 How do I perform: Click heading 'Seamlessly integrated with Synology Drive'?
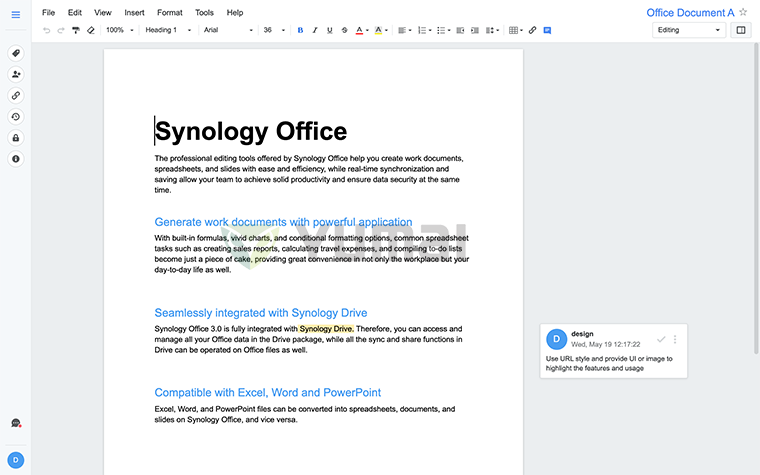(261, 313)
